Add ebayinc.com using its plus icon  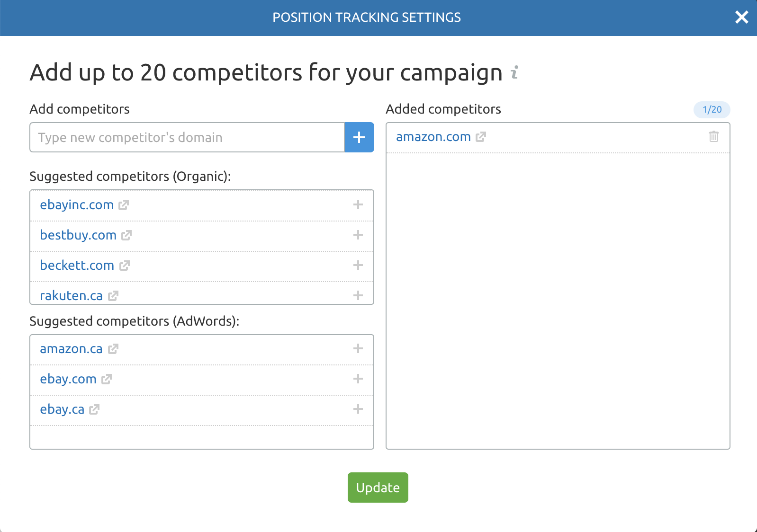point(358,204)
